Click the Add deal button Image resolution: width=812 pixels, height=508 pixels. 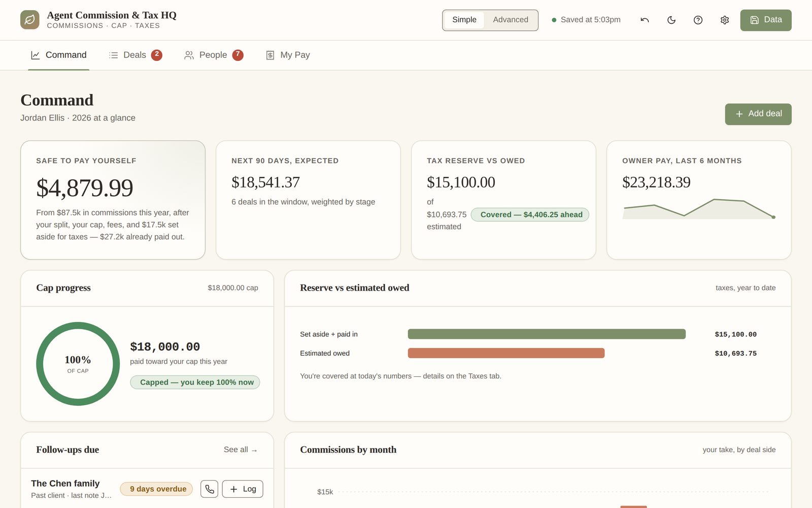(758, 114)
